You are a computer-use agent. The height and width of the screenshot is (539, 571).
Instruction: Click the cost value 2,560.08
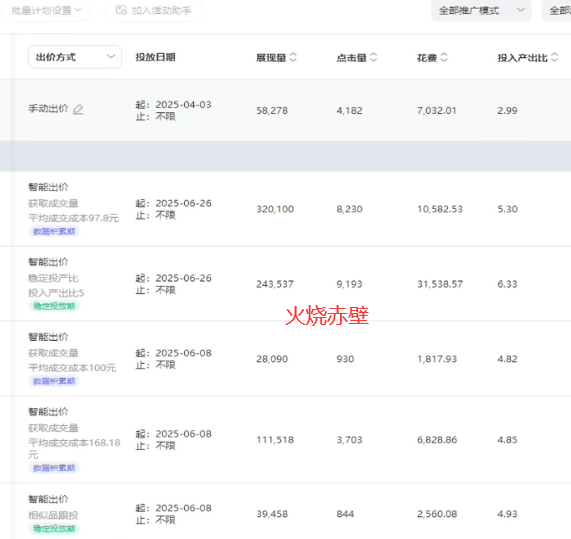click(x=437, y=514)
